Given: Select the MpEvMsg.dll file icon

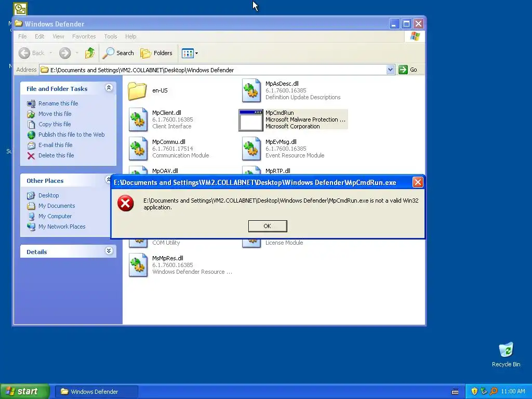Looking at the screenshot, I should pos(251,149).
